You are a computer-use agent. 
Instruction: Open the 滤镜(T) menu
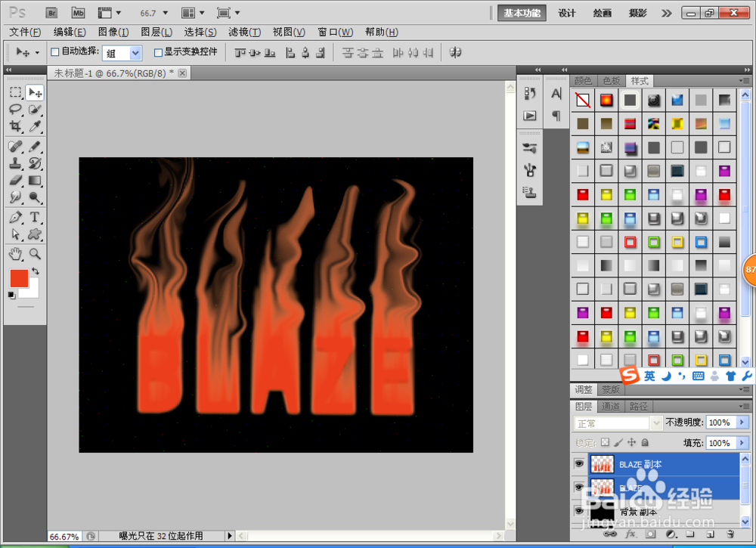point(244,33)
